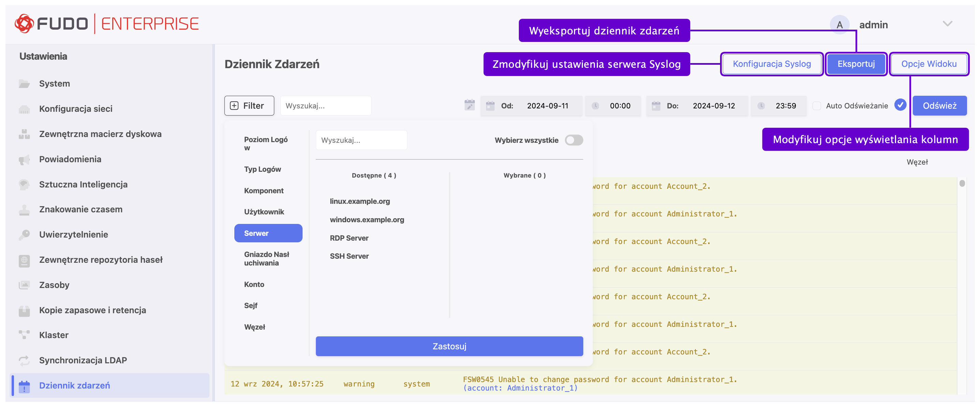
Task: Click the Dziennik zdarzeń calendar icon
Action: (24, 386)
